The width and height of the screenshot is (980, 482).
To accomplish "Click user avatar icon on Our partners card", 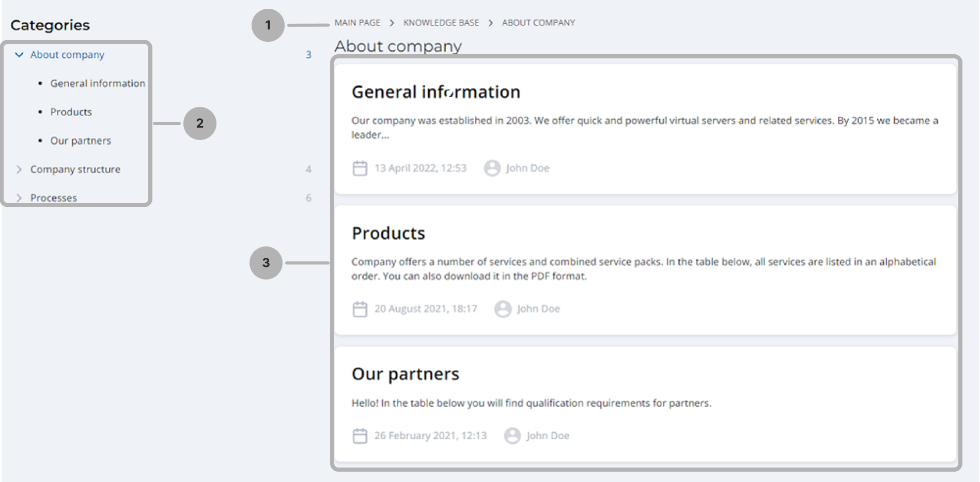I will [x=512, y=436].
